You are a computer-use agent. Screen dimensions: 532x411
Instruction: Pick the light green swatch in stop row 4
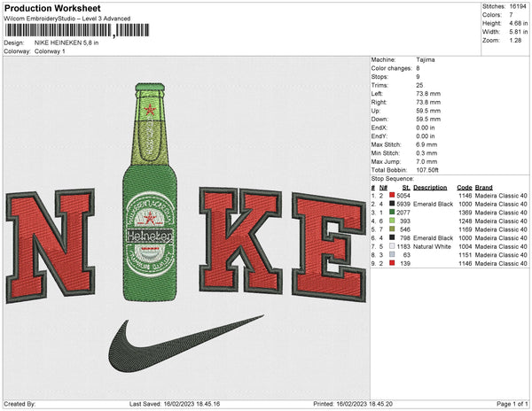pyautogui.click(x=392, y=221)
